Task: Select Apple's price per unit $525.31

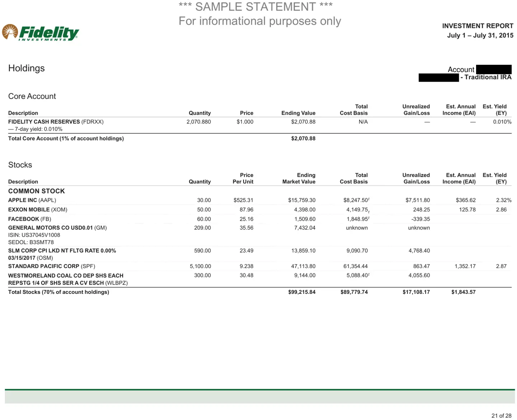Action: tap(244, 200)
